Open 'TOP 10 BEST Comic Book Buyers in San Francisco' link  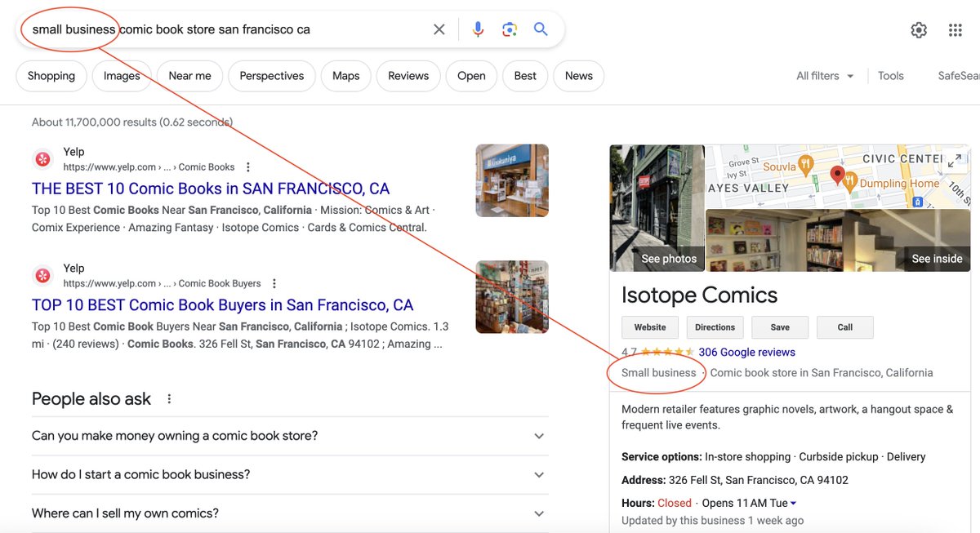223,305
